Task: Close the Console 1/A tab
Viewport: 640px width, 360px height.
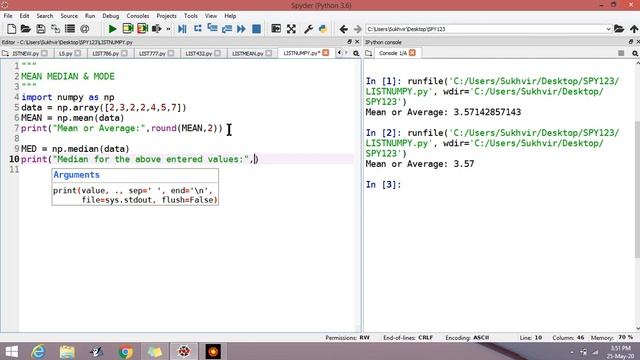Action: pyautogui.click(x=412, y=53)
